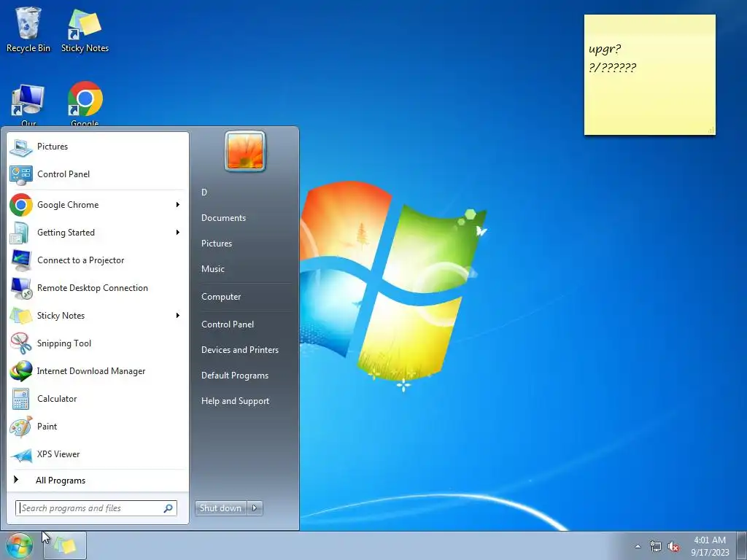Click the Pictures icon in Start menu program list

point(21,147)
